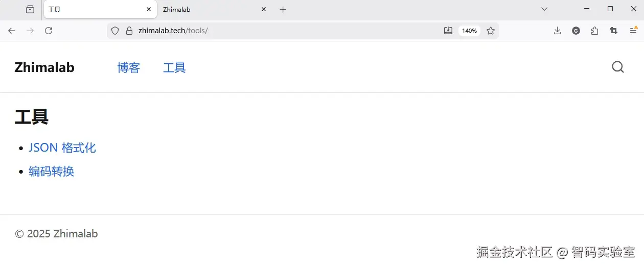Click the install-app icon in the address bar
The width and height of the screenshot is (644, 268).
[448, 31]
